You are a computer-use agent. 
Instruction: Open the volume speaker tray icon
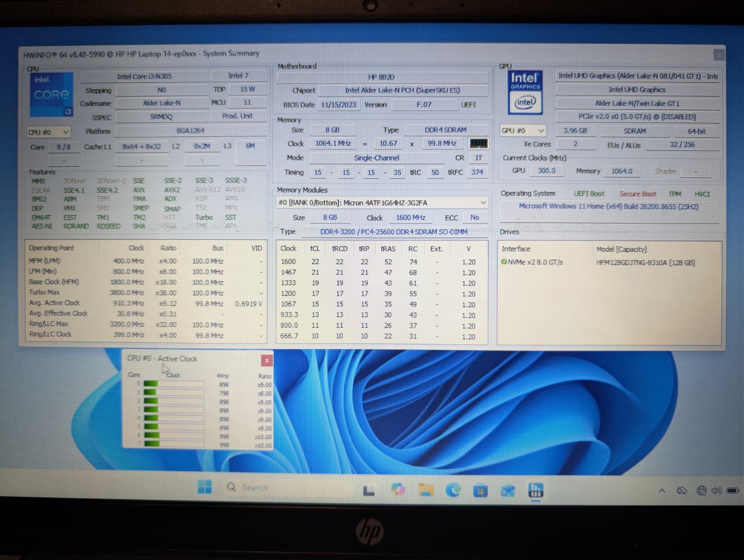(x=717, y=491)
